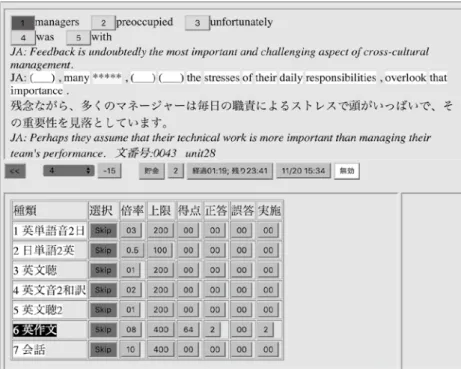
Task: Click the 上限 column header
Action: tap(161, 210)
